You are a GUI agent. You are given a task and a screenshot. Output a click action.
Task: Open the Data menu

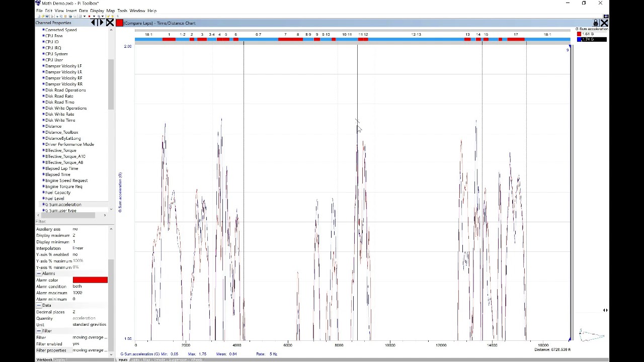click(x=83, y=11)
